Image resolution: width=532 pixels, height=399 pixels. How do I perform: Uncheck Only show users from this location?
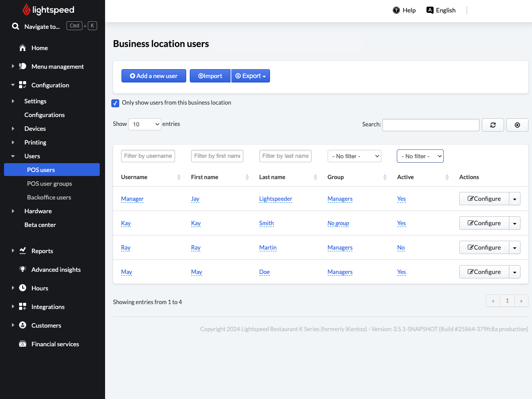[115, 103]
